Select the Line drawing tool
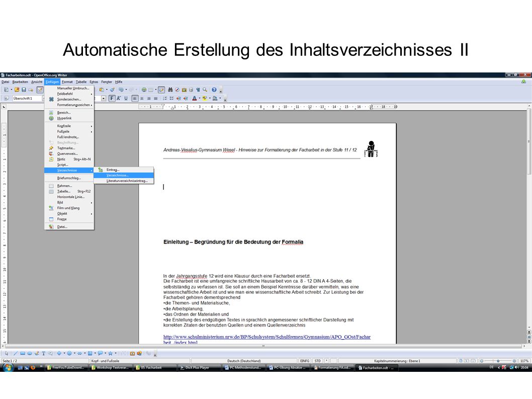 pos(15,353)
